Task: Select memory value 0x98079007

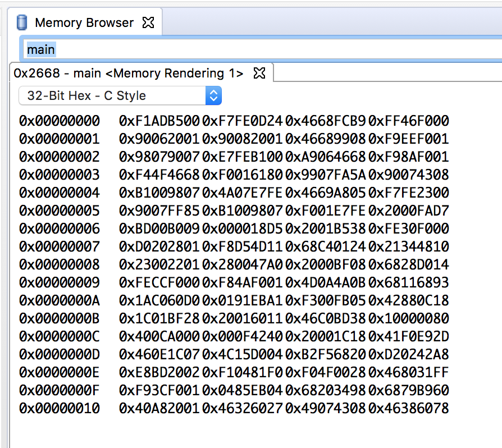Action: tap(159, 157)
